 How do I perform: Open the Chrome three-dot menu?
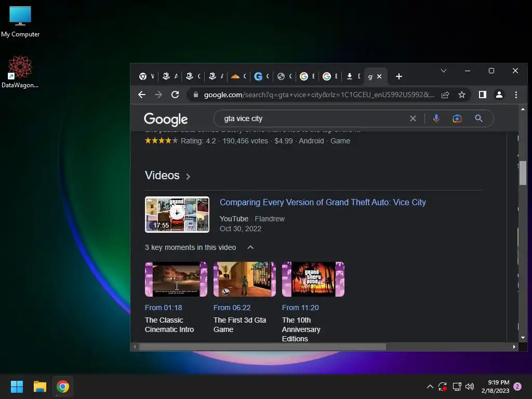click(516, 95)
